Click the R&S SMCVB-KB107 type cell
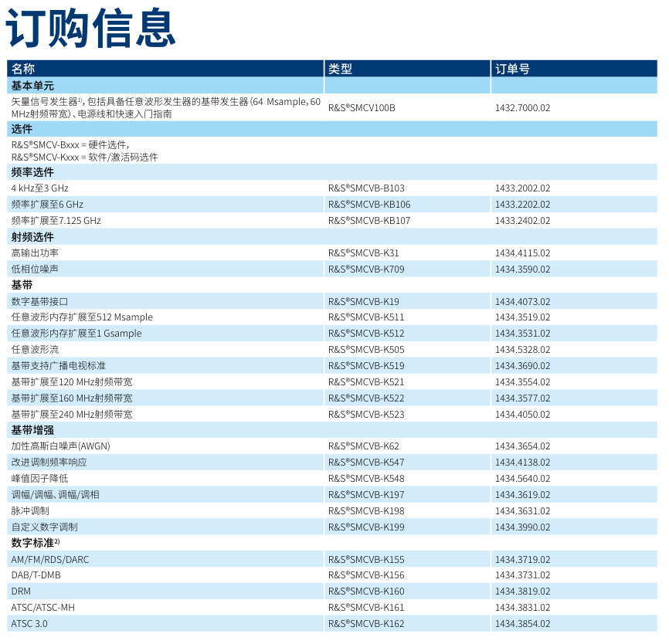 pos(369,221)
